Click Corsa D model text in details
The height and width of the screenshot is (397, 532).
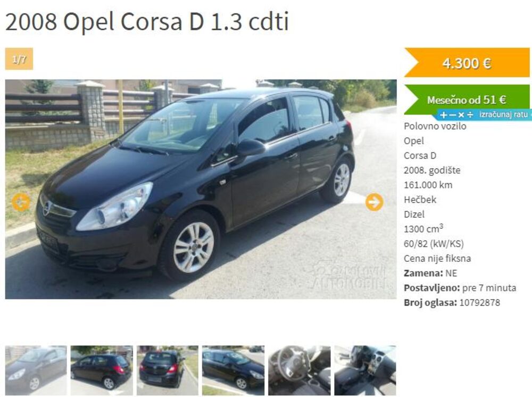click(x=420, y=155)
